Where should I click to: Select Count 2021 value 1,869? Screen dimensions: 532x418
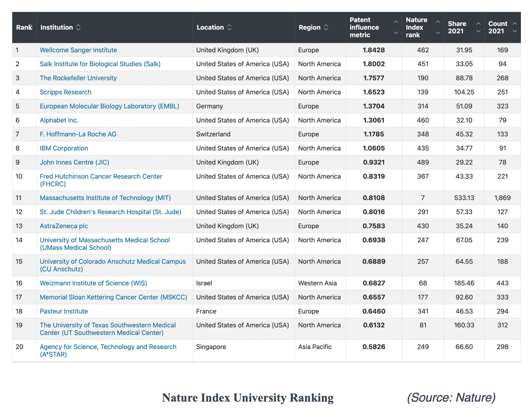502,198
